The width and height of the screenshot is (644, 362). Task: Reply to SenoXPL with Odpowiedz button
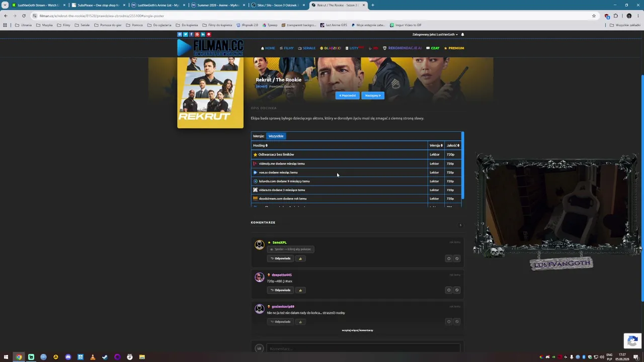tap(280, 258)
